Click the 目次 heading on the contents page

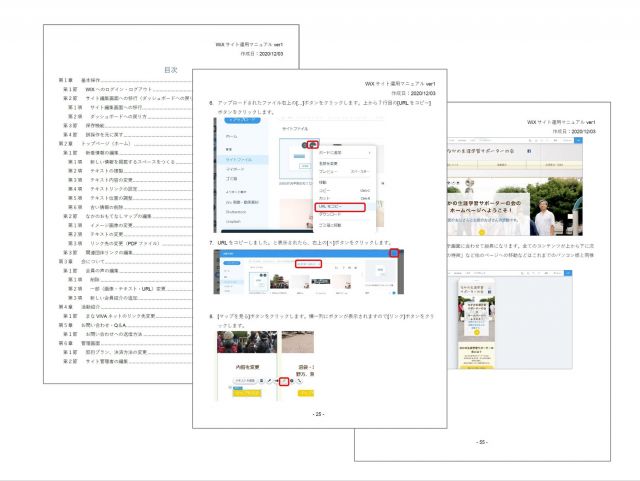(x=171, y=70)
